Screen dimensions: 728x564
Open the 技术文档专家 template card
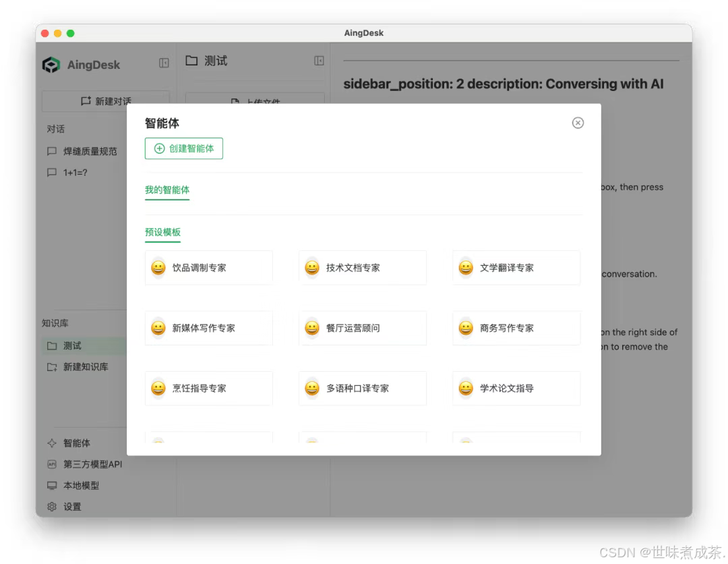point(363,268)
